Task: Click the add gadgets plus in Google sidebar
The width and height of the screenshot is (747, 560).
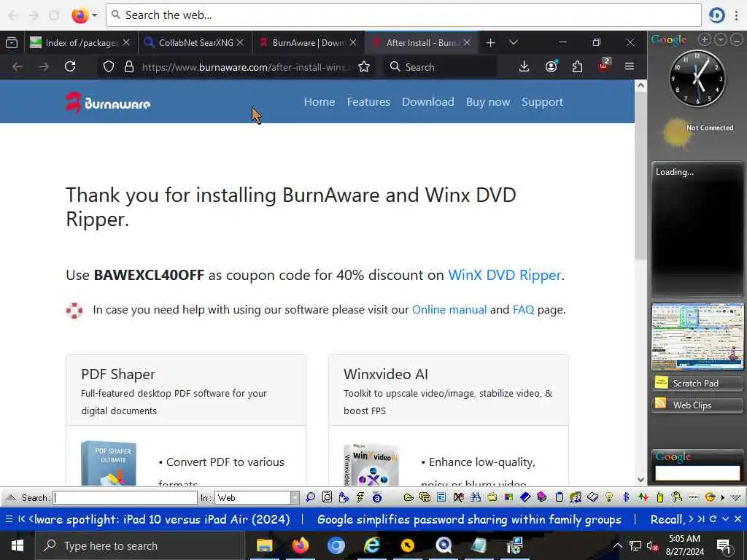Action: [705, 39]
